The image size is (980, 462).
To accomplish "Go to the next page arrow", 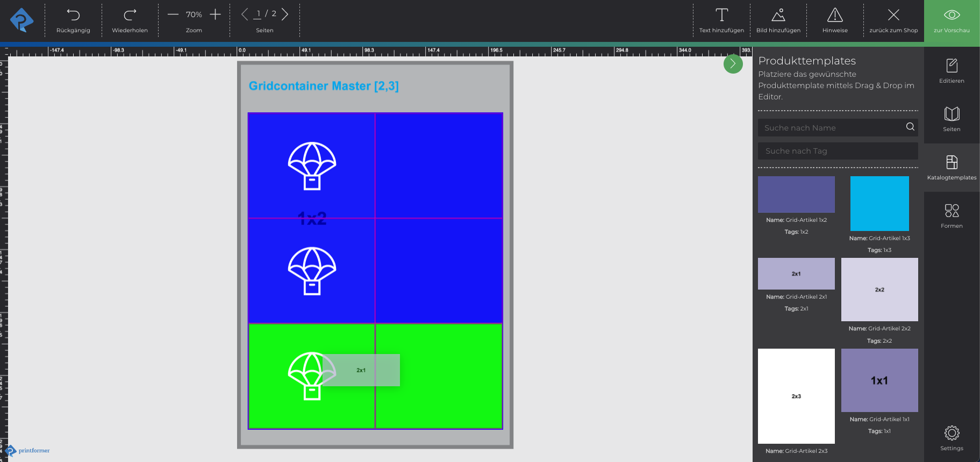I will tap(285, 15).
